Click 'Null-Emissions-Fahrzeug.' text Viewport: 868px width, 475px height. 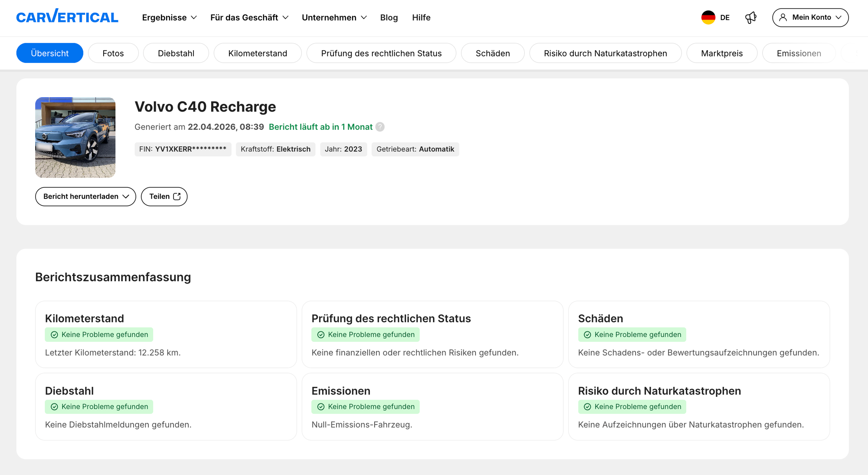click(362, 424)
